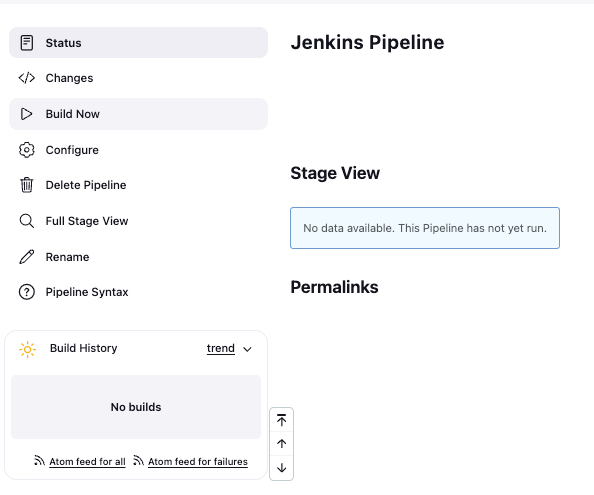Viewport: 594px width, 495px height.
Task: Click the sun weather icon in Build History
Action: (x=27, y=349)
